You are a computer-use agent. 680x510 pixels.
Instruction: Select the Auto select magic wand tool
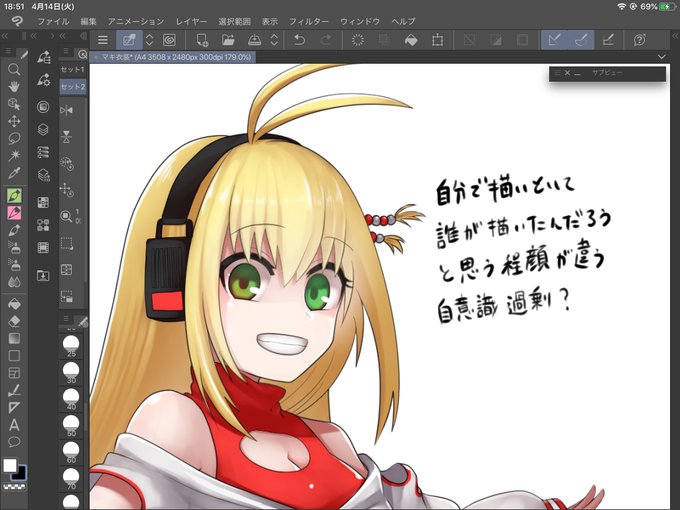point(14,155)
